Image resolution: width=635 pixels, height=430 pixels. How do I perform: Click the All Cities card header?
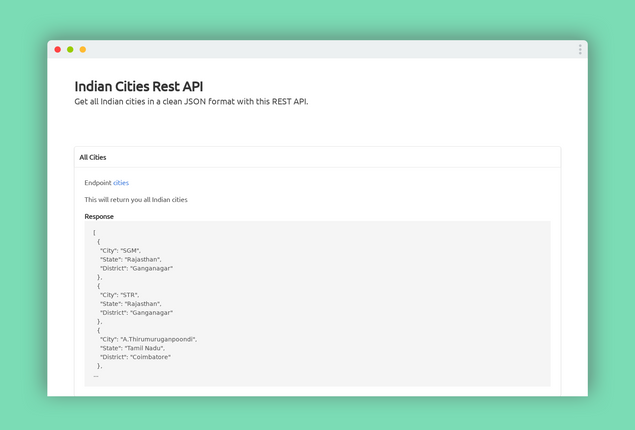pos(318,157)
